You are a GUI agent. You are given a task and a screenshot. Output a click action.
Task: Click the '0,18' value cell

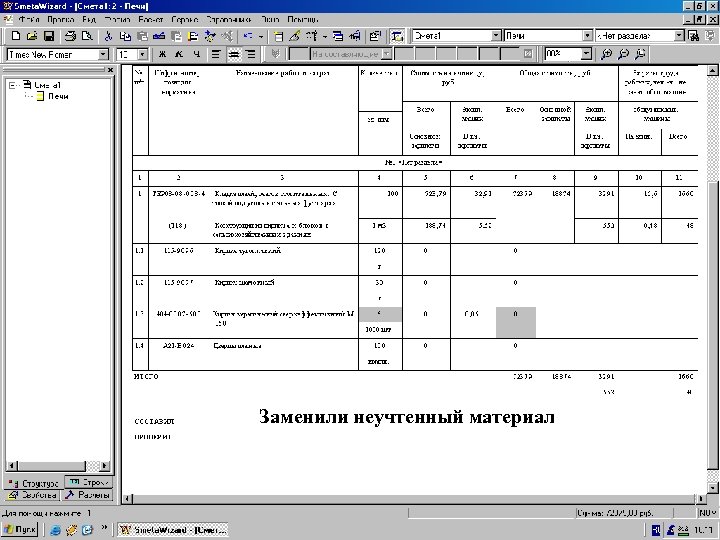tap(650, 225)
